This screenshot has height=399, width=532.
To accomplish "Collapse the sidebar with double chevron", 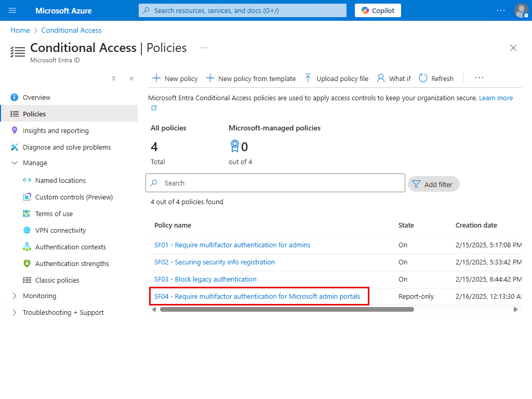I will point(131,79).
